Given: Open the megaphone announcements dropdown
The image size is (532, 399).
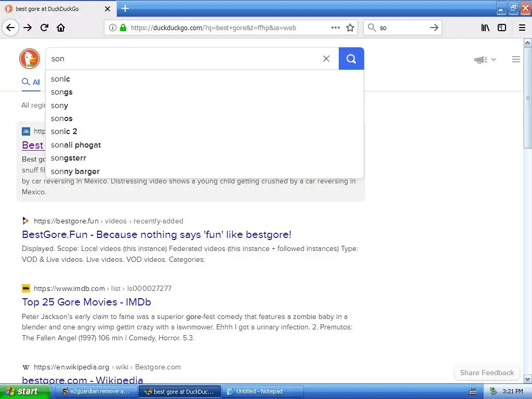Looking at the screenshot, I should coord(485,60).
